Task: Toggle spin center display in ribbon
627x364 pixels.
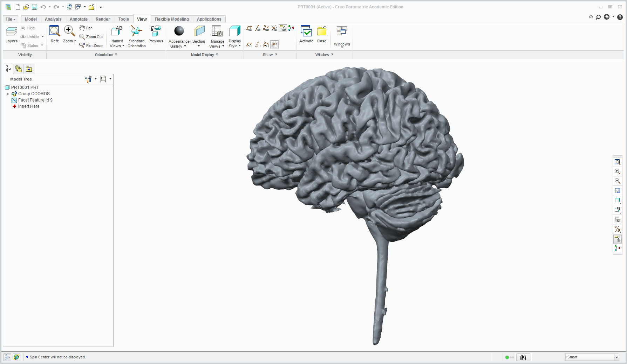Action: (x=291, y=28)
